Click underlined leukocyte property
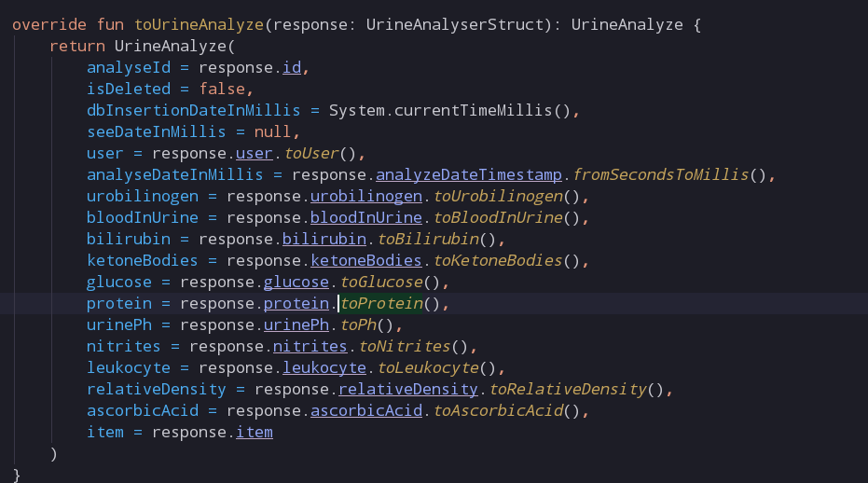The height and width of the screenshot is (483, 868). [x=324, y=368]
